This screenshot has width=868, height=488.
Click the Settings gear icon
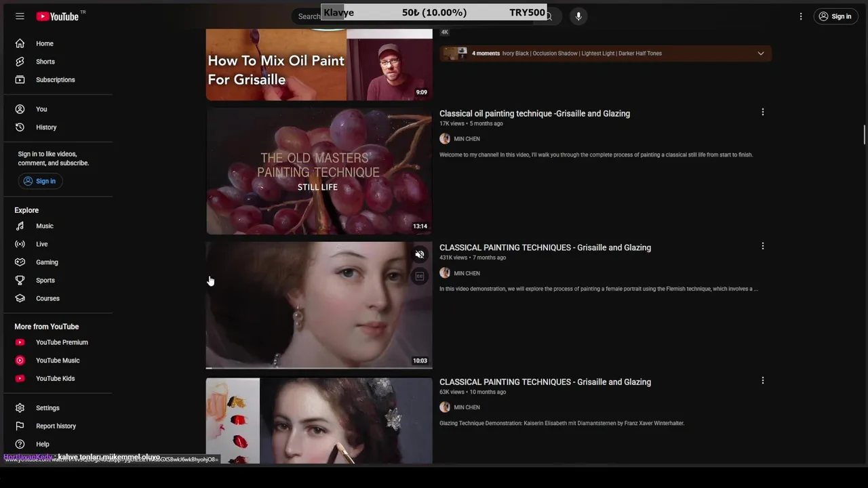(20, 408)
